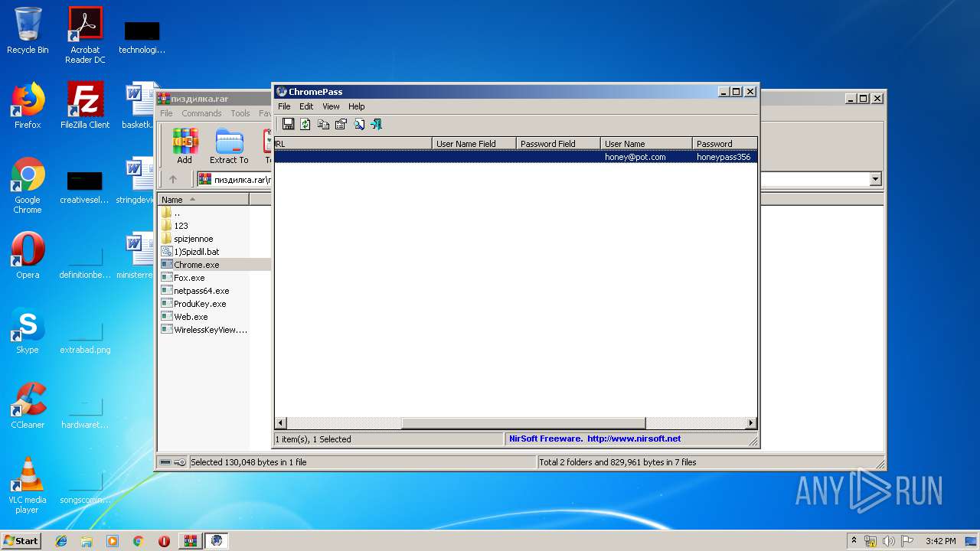Open the Tools menu in WinRAR

(240, 113)
